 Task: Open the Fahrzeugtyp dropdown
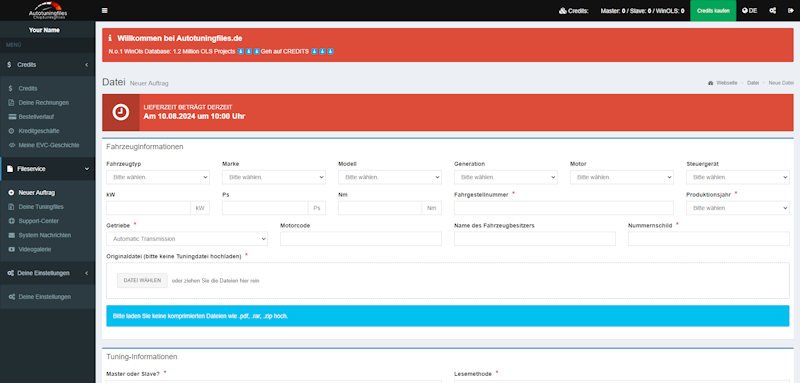(x=158, y=177)
